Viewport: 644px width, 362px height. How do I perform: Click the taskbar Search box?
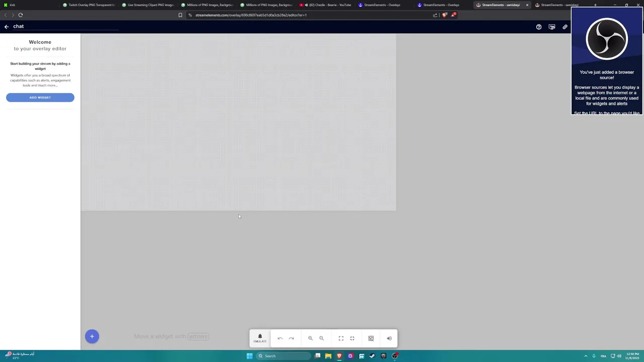point(283,356)
